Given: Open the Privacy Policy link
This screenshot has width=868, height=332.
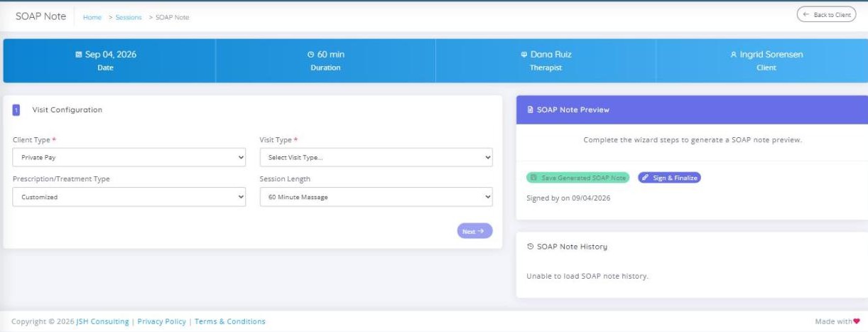Looking at the screenshot, I should coord(161,321).
